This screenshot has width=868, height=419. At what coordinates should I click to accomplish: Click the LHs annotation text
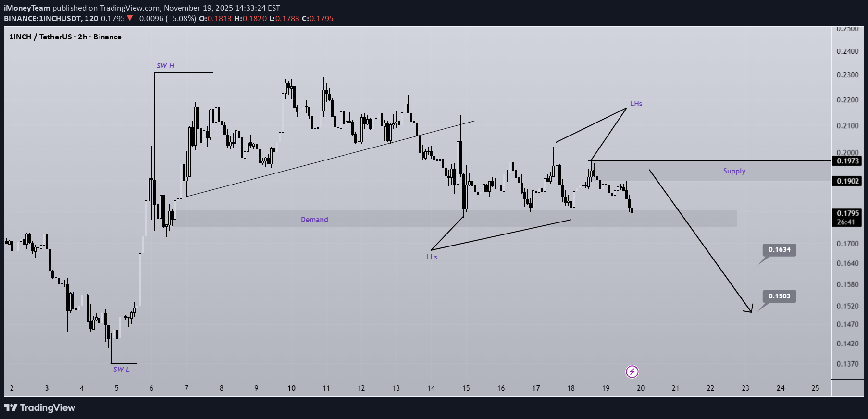point(636,104)
